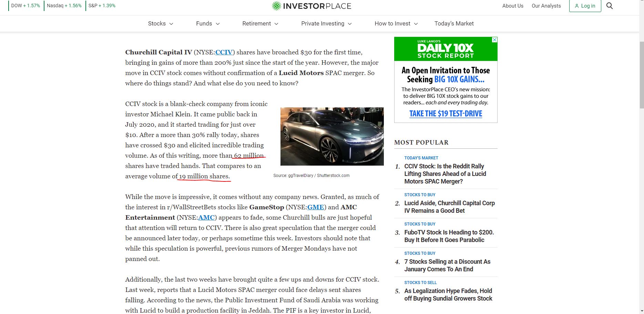Viewport: 644px width, 314px height.
Task: Click the Lucid car photo
Action: coord(332,136)
